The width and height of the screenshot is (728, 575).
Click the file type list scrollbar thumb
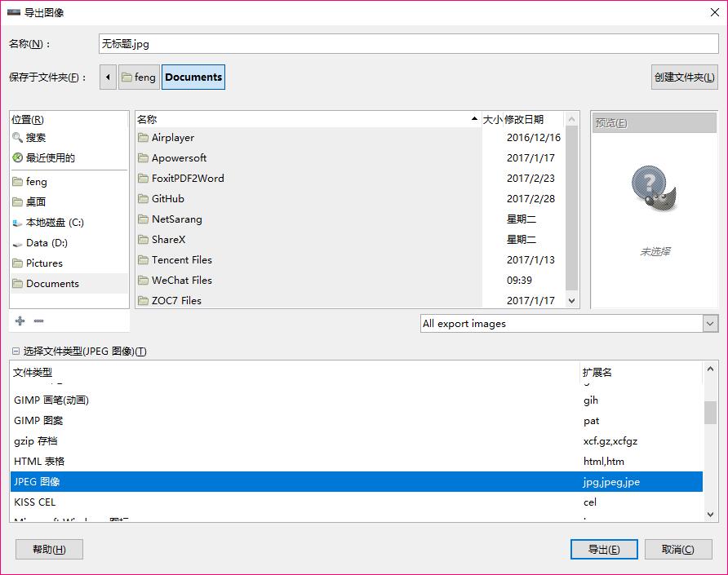click(710, 413)
